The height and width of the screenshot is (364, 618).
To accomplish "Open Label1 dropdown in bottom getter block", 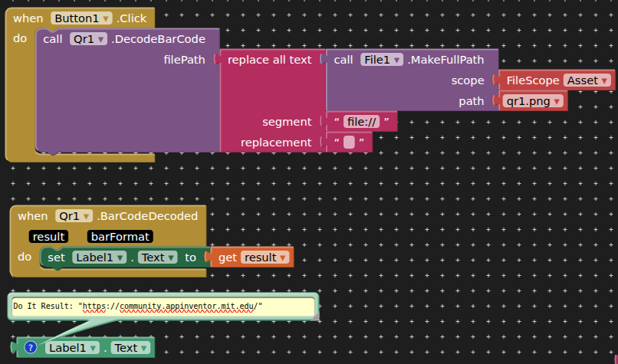I will coord(73,348).
